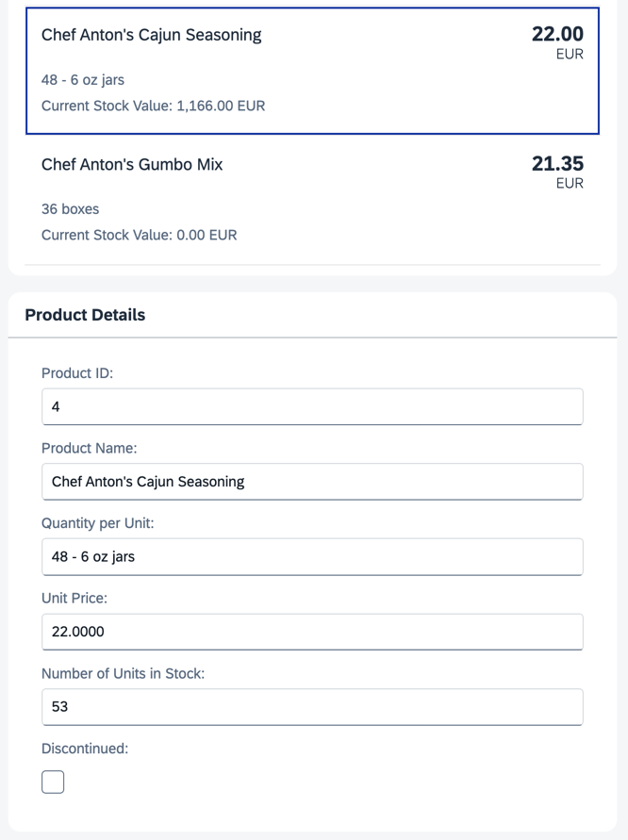Focus the Number of Units in Stock field
The height and width of the screenshot is (840, 628).
312,707
